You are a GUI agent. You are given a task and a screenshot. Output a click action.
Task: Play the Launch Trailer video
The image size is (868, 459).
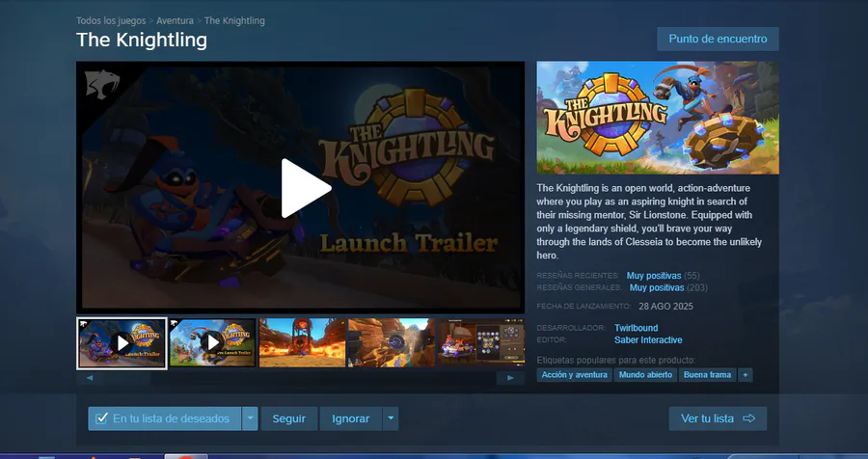click(x=306, y=188)
